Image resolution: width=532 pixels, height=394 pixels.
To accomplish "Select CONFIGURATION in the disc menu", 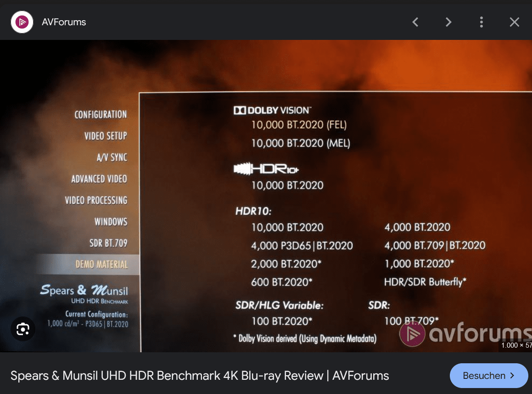I will (101, 115).
